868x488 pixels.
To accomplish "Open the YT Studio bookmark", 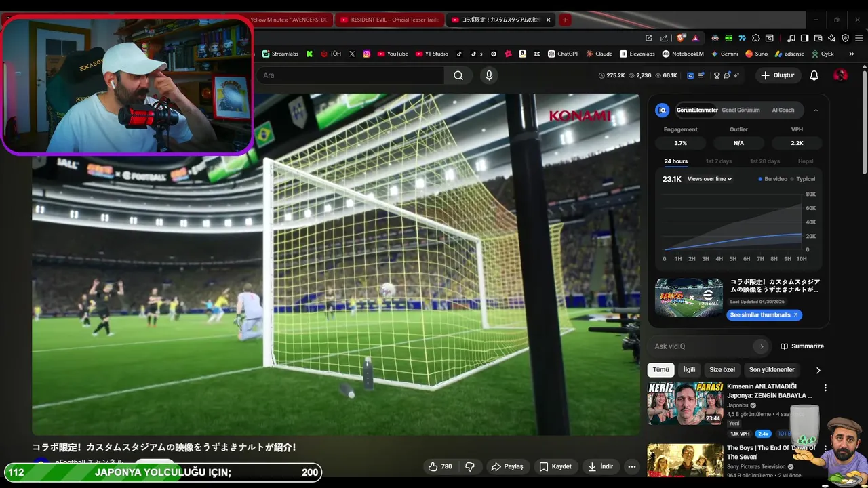I will pos(431,54).
